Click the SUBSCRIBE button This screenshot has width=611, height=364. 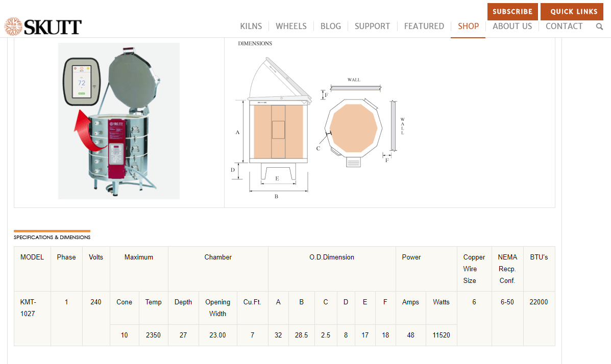pos(512,12)
